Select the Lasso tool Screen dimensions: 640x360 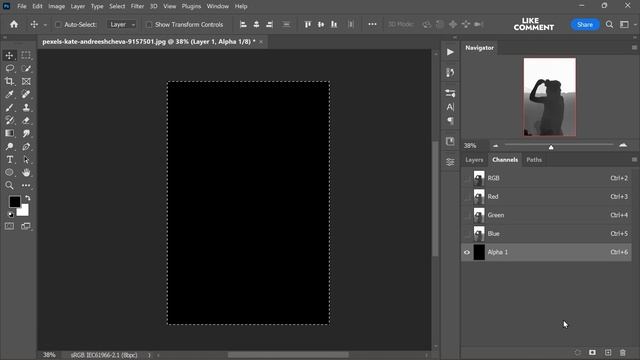tap(9, 68)
